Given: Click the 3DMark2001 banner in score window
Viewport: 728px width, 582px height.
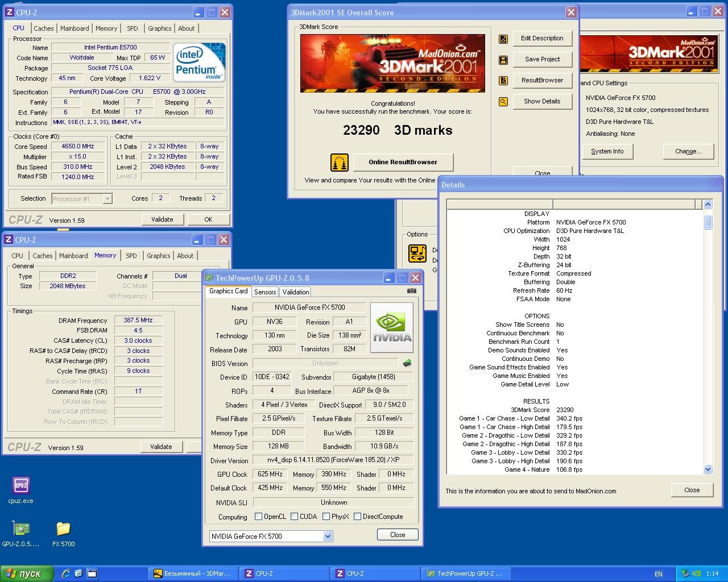Looking at the screenshot, I should pyautogui.click(x=392, y=63).
